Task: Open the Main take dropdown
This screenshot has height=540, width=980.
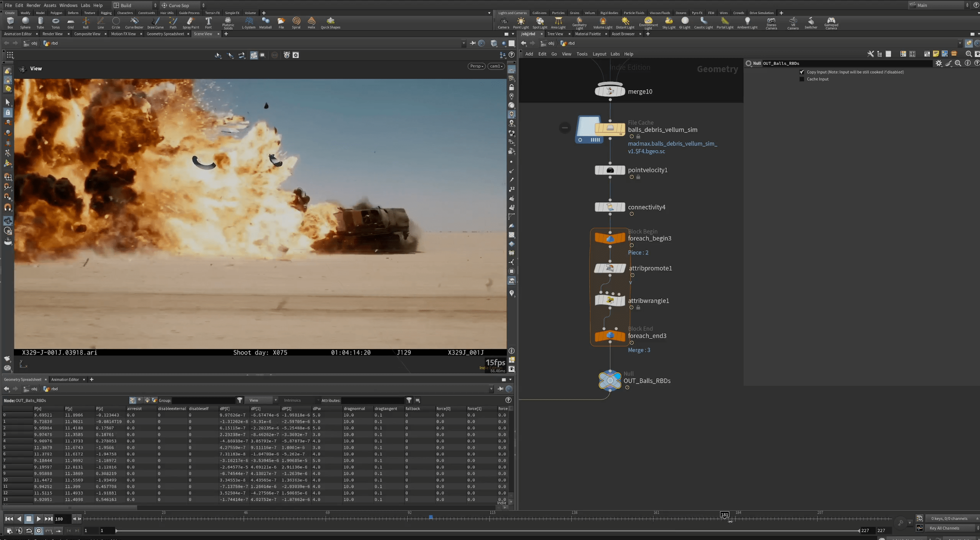Action: coord(939,5)
